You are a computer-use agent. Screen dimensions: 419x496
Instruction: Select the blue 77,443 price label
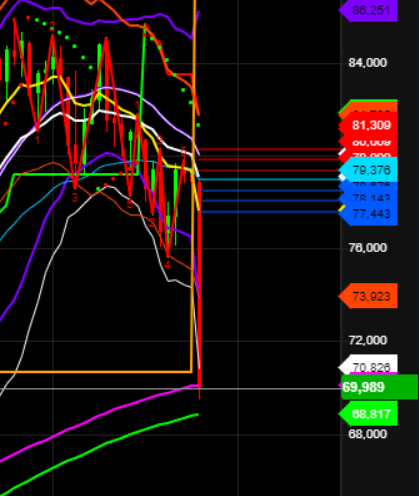[x=368, y=213]
